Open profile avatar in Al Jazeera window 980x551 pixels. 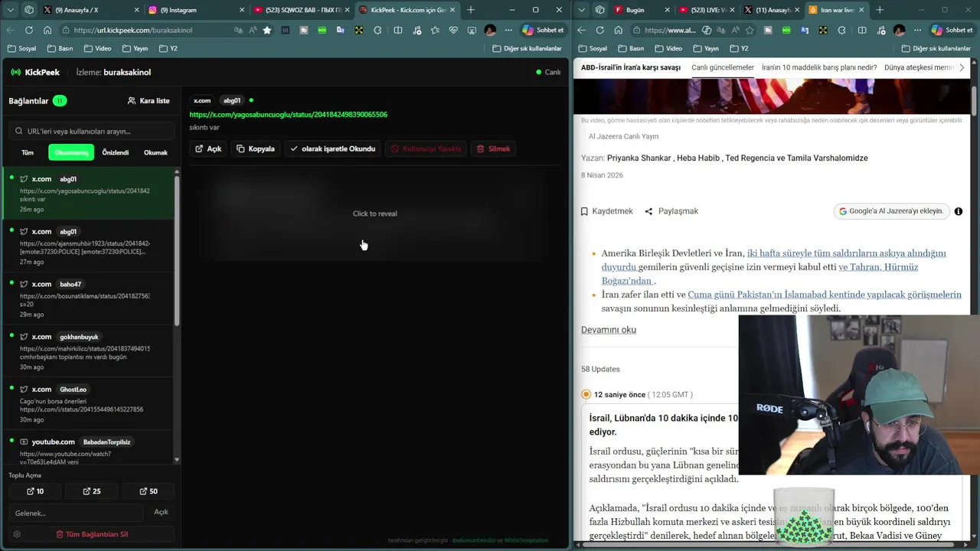[x=899, y=30]
